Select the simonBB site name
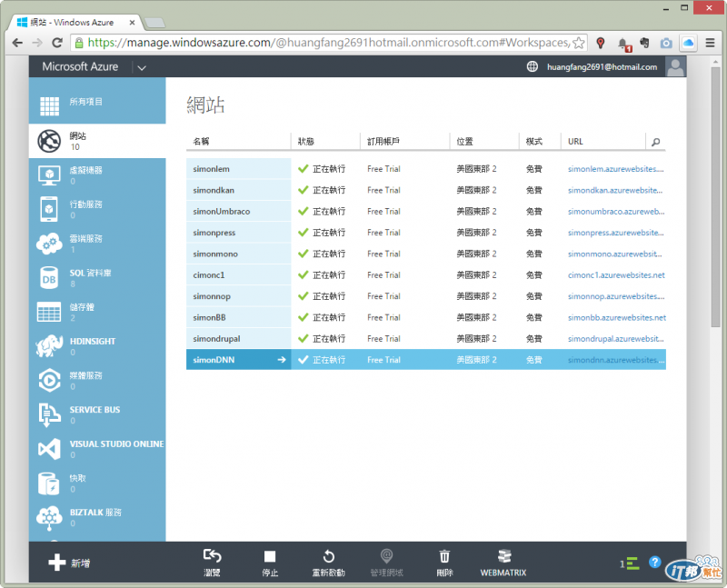The image size is (727, 588). tap(209, 318)
